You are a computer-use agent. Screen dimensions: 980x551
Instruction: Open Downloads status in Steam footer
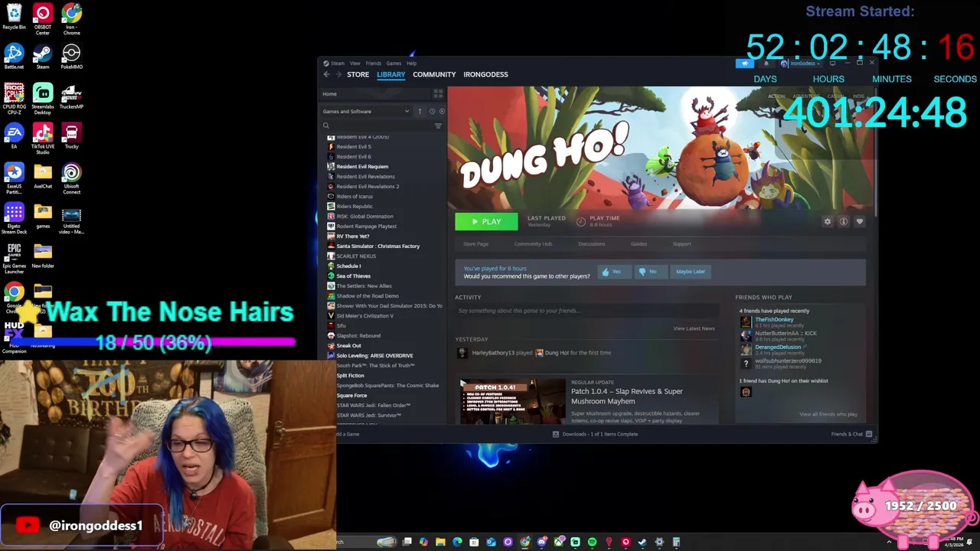pyautogui.click(x=596, y=434)
